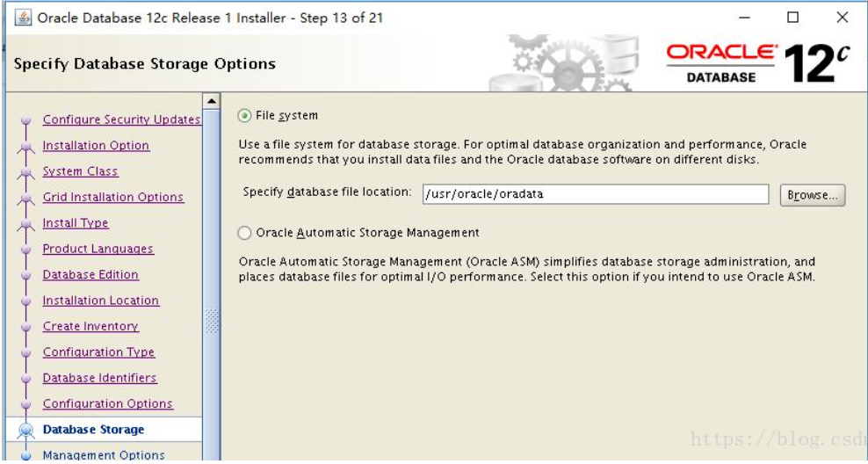
Task: Select the File system radio button
Action: click(x=244, y=116)
